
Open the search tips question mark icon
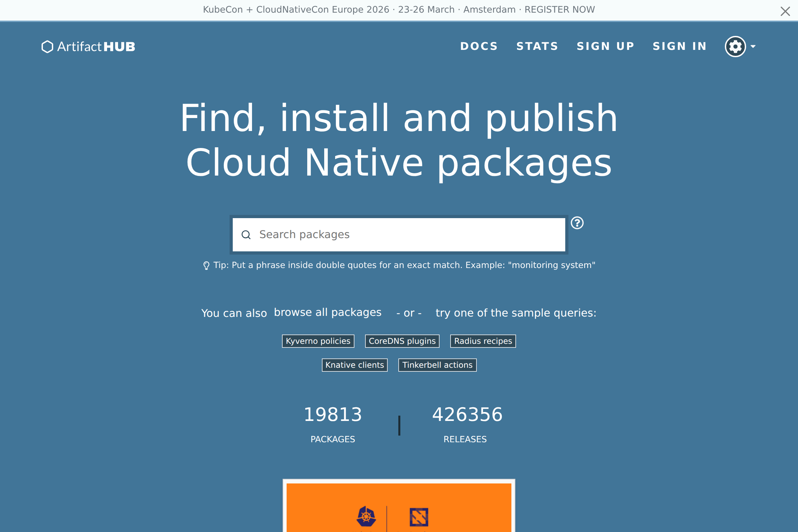pyautogui.click(x=577, y=223)
